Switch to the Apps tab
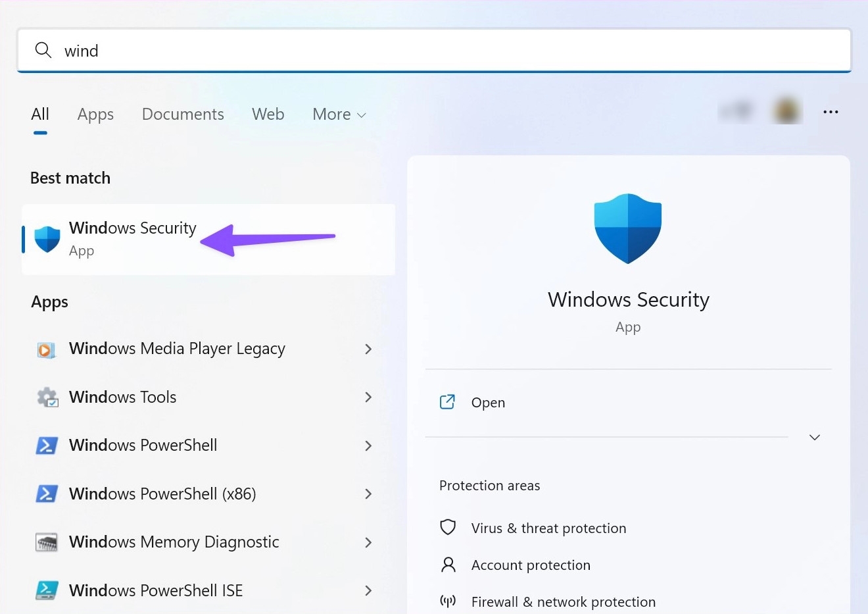 coord(95,114)
